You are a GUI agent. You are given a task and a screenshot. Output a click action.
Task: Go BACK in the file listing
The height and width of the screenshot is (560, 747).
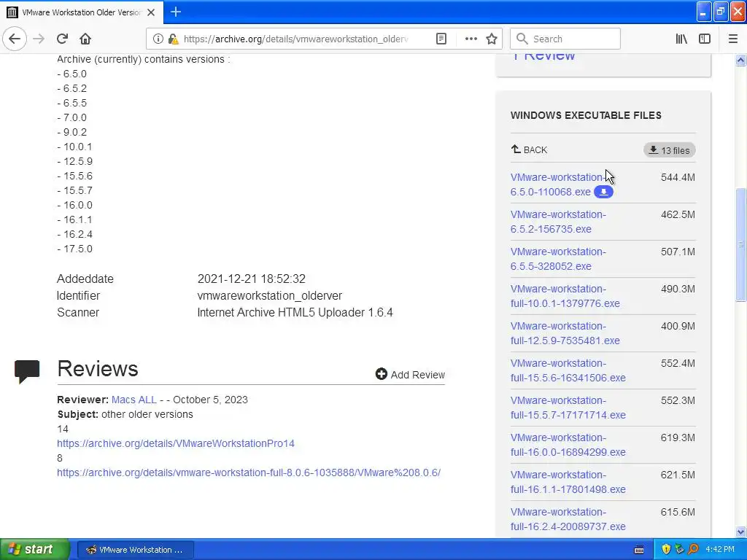530,149
